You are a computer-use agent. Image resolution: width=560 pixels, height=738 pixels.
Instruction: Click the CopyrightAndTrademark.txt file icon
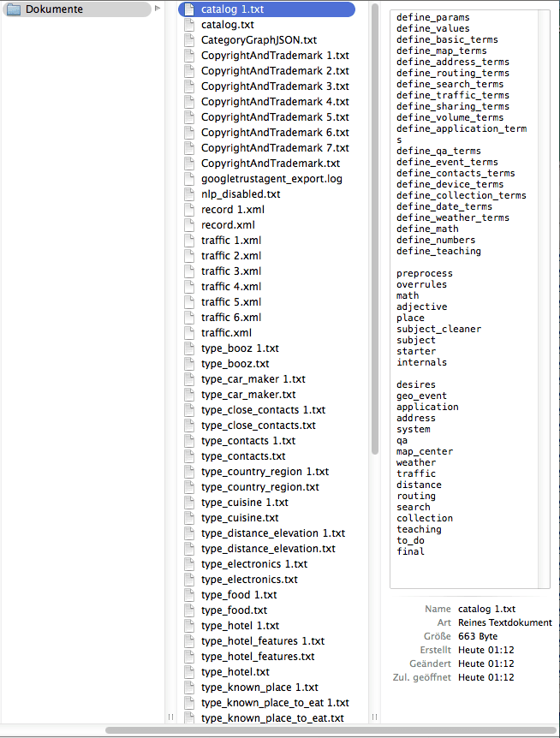[x=189, y=164]
